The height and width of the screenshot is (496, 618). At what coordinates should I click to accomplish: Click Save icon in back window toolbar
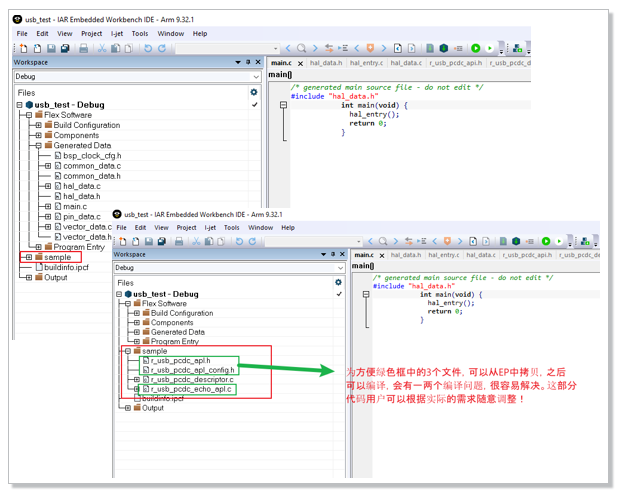[51, 48]
